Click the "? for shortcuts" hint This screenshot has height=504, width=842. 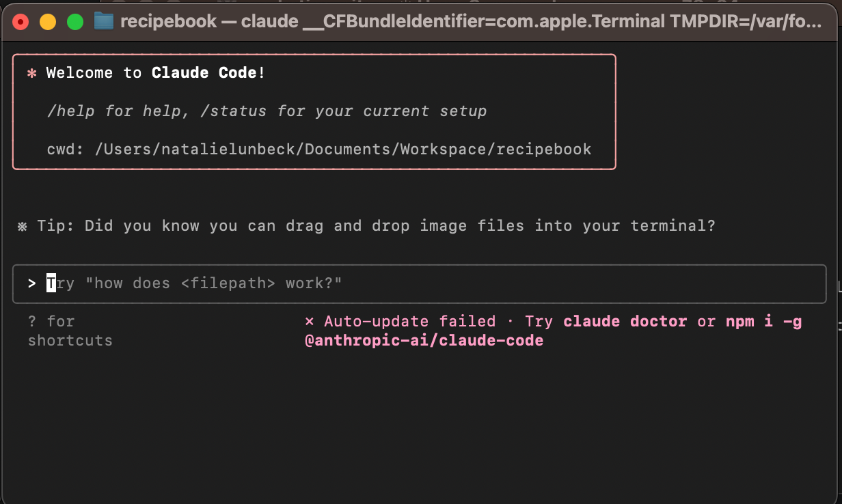[x=69, y=331]
